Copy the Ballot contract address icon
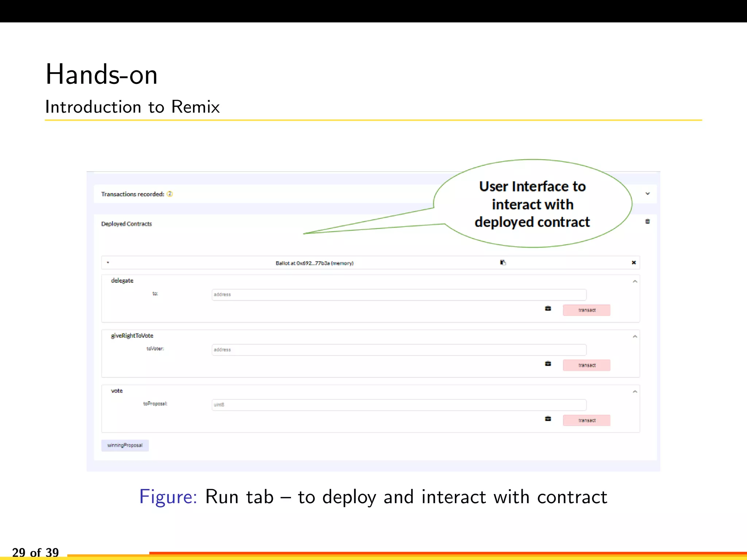The image size is (747, 560). (x=503, y=262)
